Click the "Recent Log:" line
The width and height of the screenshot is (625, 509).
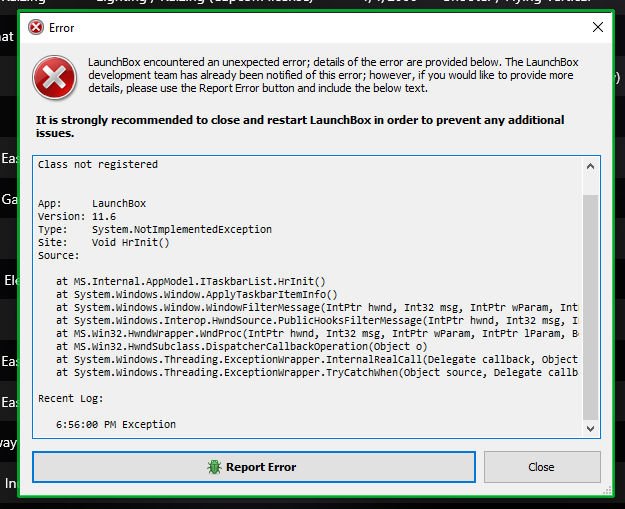[x=71, y=399]
